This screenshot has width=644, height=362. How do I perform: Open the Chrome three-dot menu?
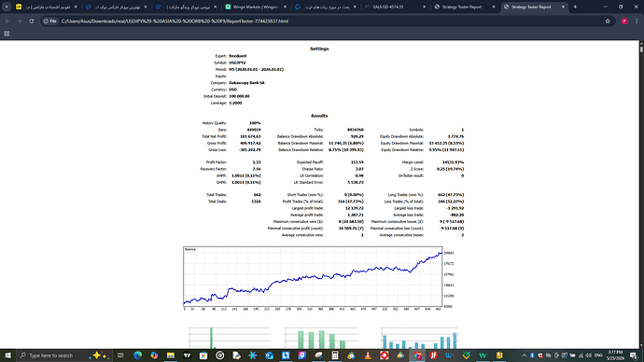click(637, 21)
